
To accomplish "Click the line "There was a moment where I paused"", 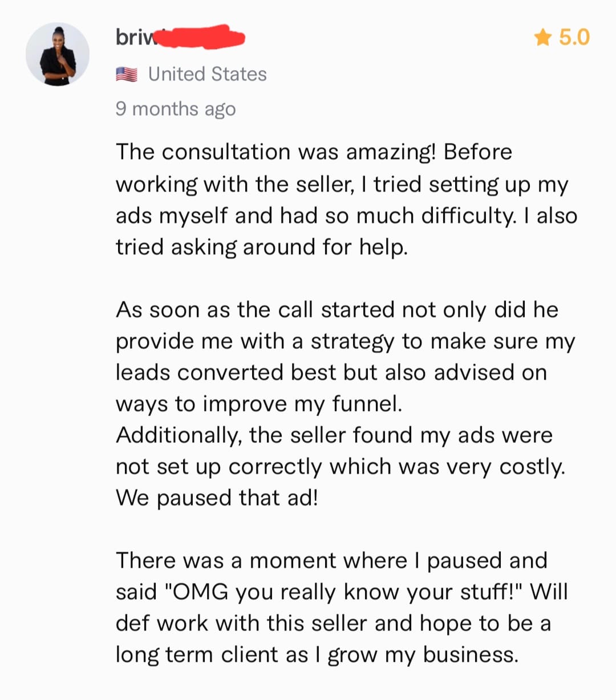I will coord(331,560).
